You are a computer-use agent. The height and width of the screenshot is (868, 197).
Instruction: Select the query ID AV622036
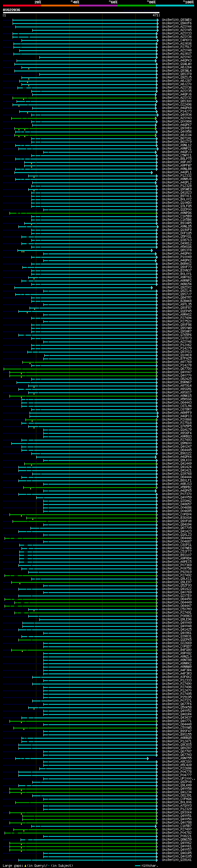pyautogui.click(x=11, y=10)
